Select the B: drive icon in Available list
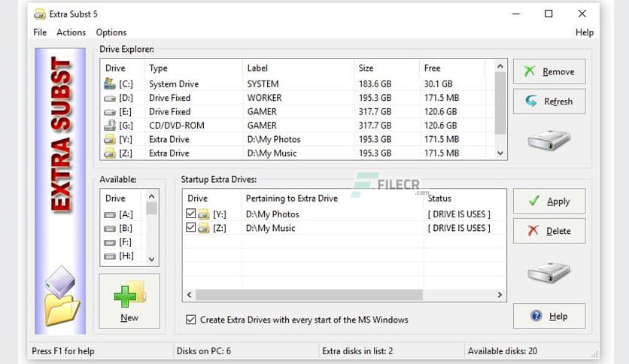This screenshot has height=364, width=629. click(110, 229)
